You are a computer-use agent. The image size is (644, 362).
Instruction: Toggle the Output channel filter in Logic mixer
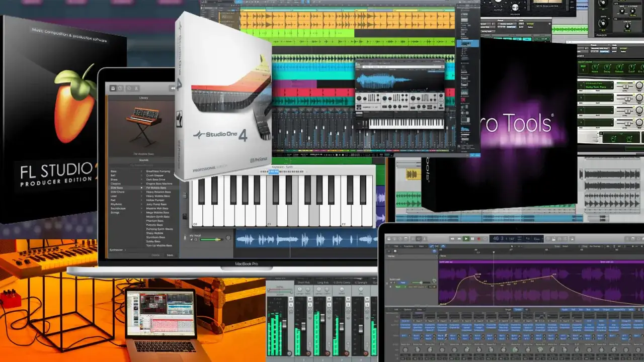tap(606, 310)
